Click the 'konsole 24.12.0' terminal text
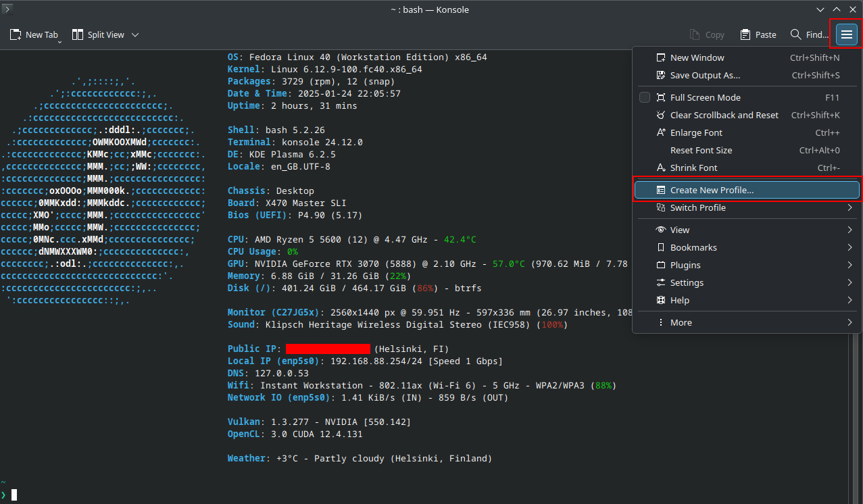The height and width of the screenshot is (504, 863). coord(322,142)
